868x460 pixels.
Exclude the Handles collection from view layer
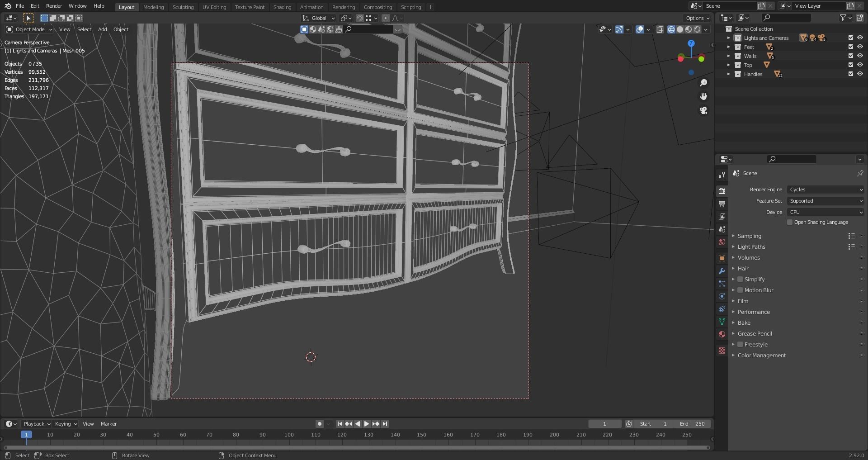click(850, 74)
